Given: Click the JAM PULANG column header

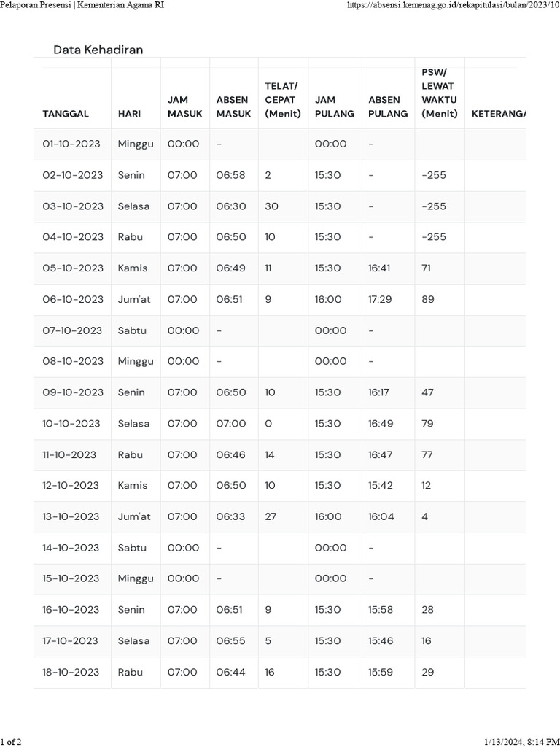Looking at the screenshot, I should click(334, 107).
